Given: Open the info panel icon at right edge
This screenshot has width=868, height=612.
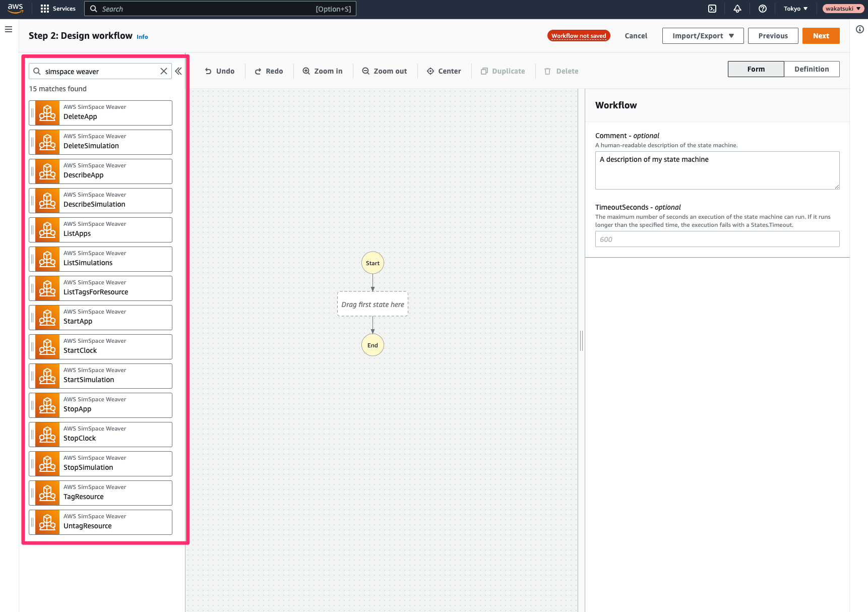Looking at the screenshot, I should click(x=860, y=29).
